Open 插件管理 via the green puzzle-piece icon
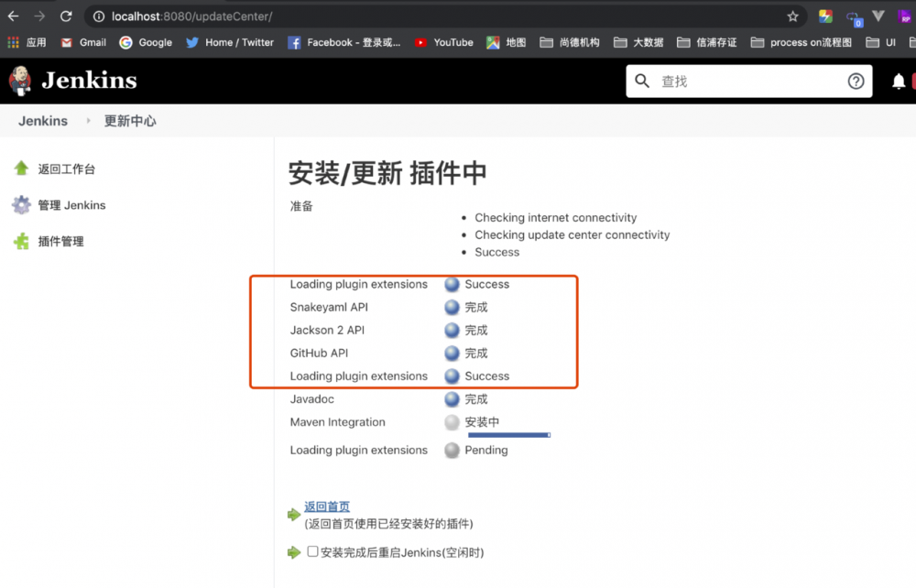This screenshot has width=916, height=588. 20,241
